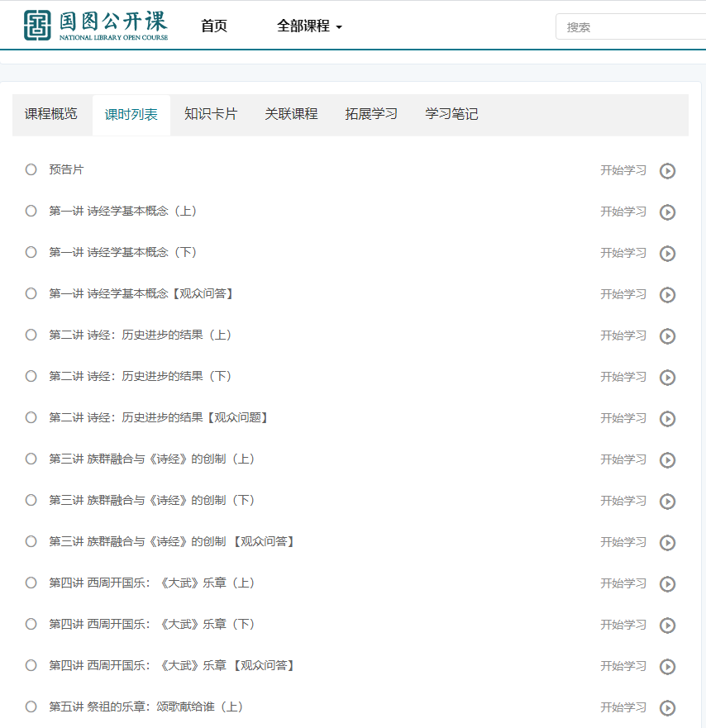Open lesson 第四讲《大武》乐章【观众问答】
Viewport: 706px width, 728px height.
[172, 665]
